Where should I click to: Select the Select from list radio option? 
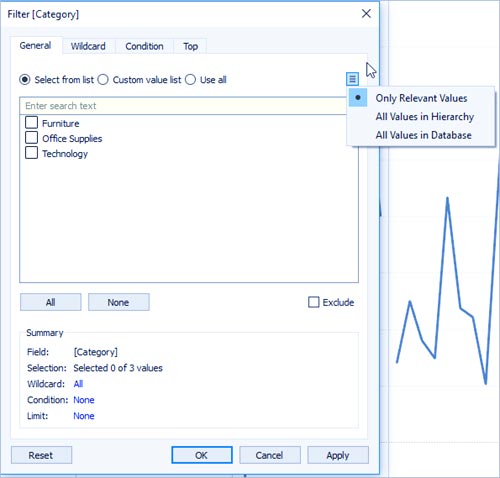coord(25,80)
